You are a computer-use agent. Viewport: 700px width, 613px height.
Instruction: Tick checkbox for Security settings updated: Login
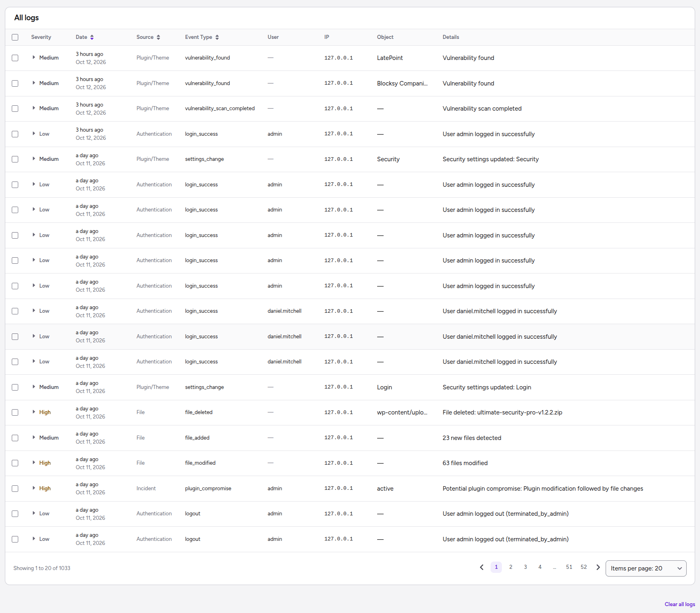(x=15, y=387)
